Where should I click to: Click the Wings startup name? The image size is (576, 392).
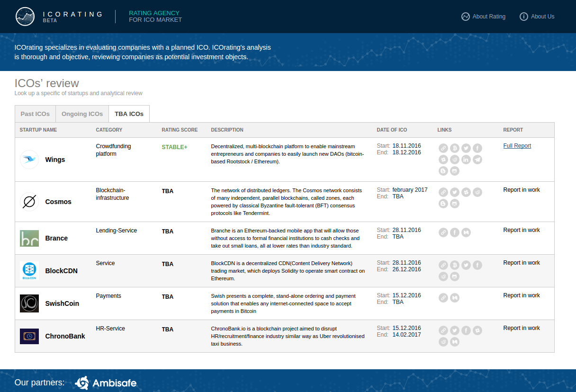pos(55,160)
